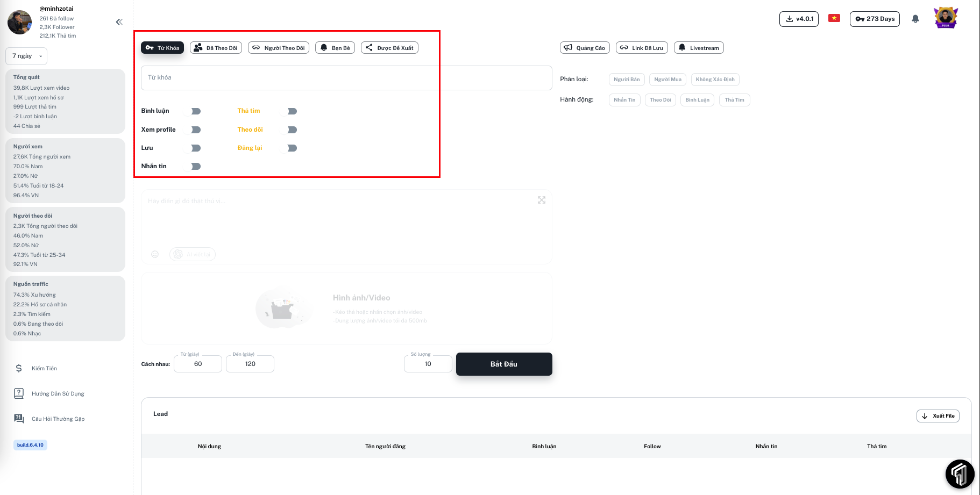
Task: Click the Vietnam flag language icon
Action: 834,18
